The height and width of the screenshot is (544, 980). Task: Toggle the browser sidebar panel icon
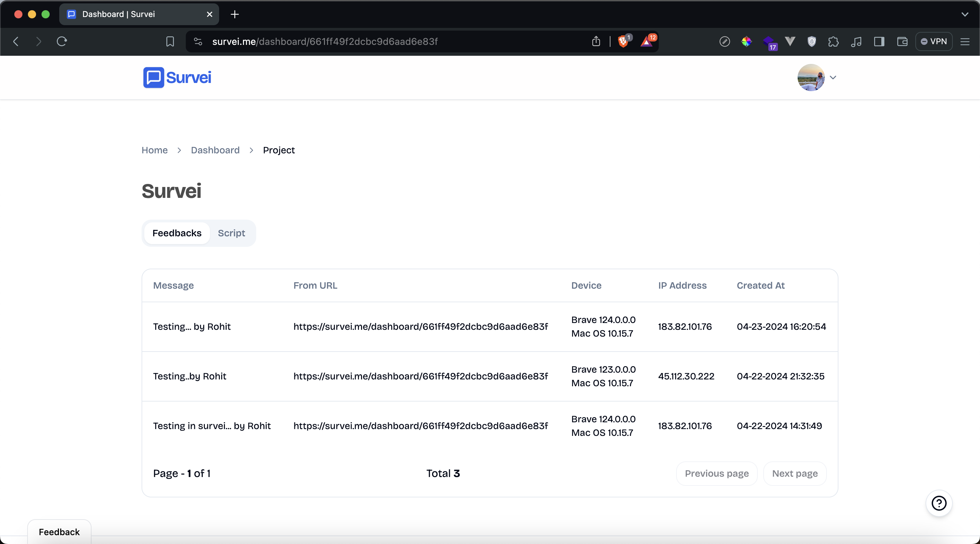(879, 41)
